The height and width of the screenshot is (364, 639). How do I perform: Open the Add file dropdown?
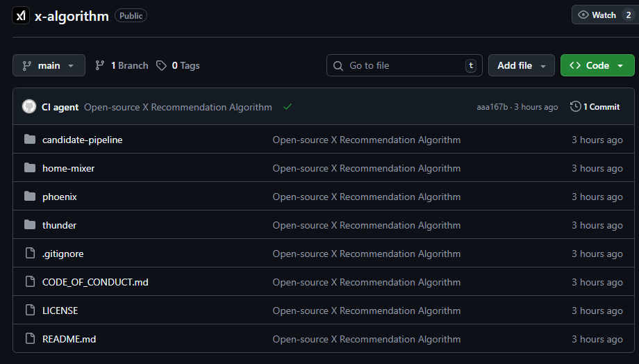521,65
